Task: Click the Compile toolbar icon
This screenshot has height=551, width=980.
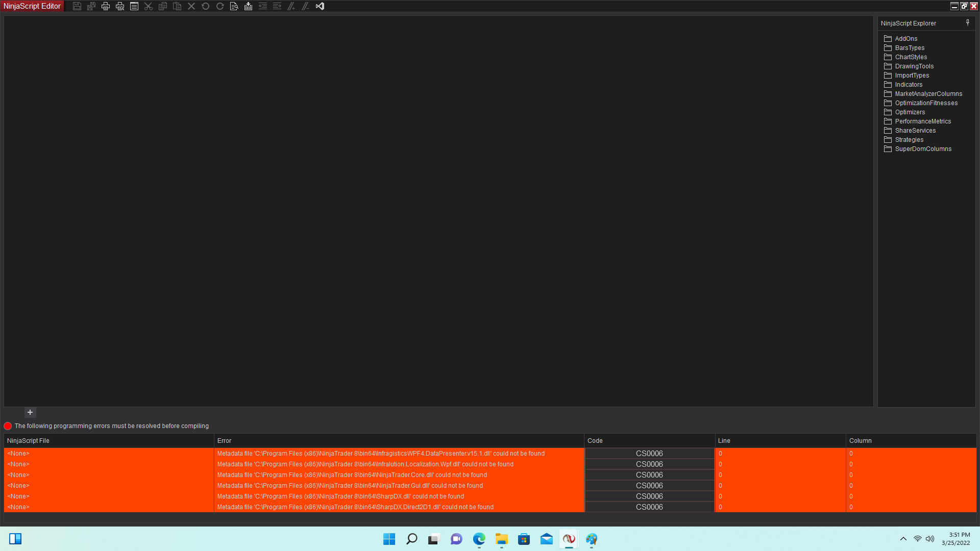Action: pos(249,6)
